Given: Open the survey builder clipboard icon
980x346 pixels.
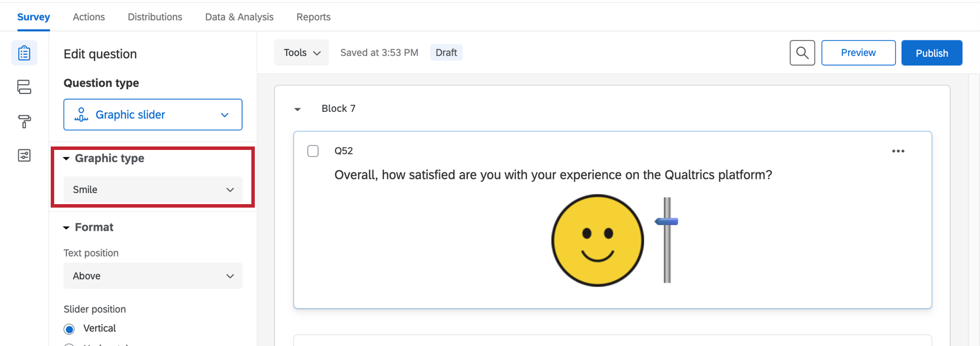Looking at the screenshot, I should [24, 53].
